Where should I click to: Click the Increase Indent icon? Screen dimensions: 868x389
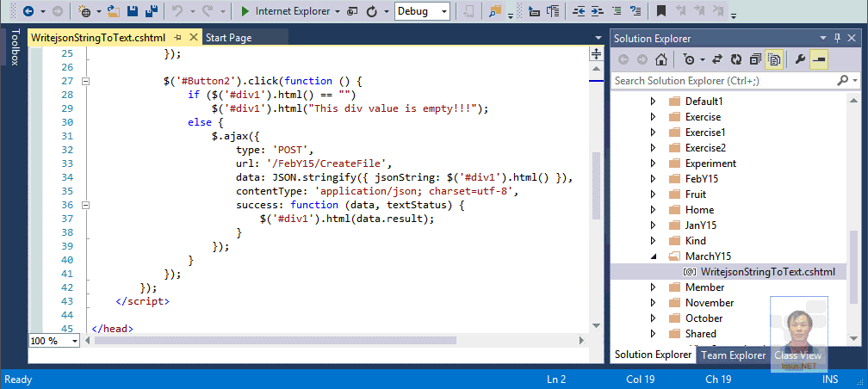(x=598, y=11)
